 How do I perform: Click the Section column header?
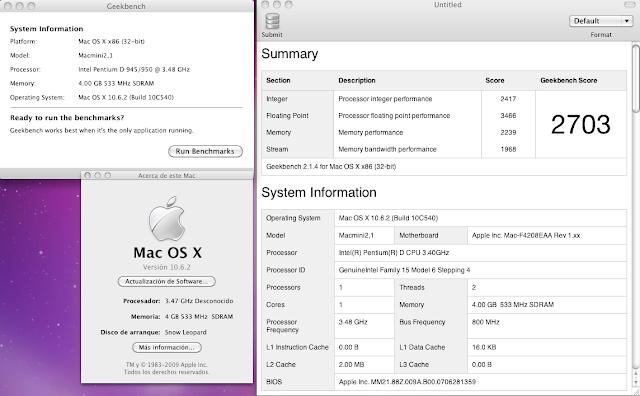pyautogui.click(x=278, y=80)
